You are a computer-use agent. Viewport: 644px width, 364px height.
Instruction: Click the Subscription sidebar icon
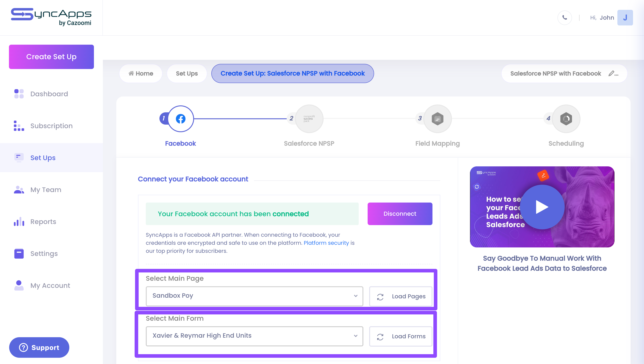tap(19, 126)
